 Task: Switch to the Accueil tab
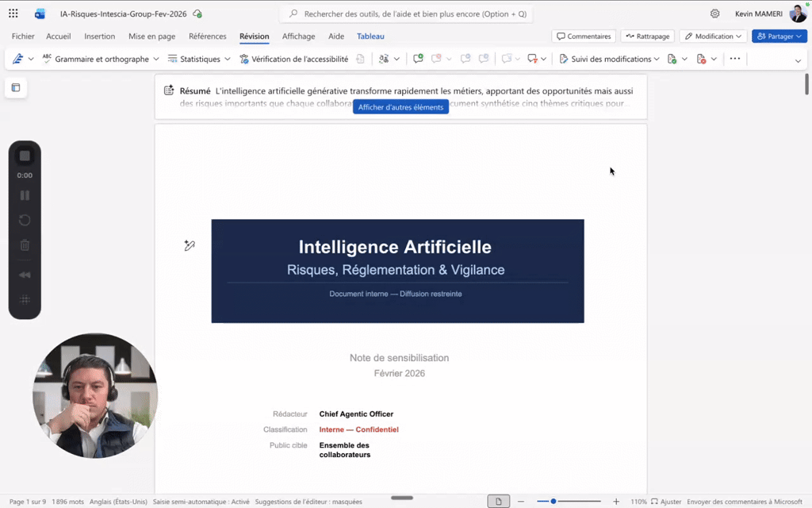[59, 37]
